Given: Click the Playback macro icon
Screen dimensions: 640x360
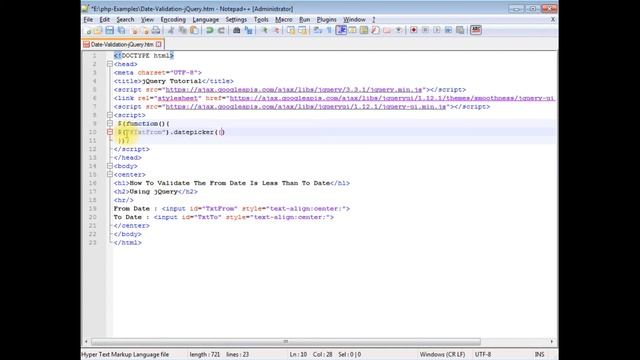Looking at the screenshot, I should pos(437,30).
